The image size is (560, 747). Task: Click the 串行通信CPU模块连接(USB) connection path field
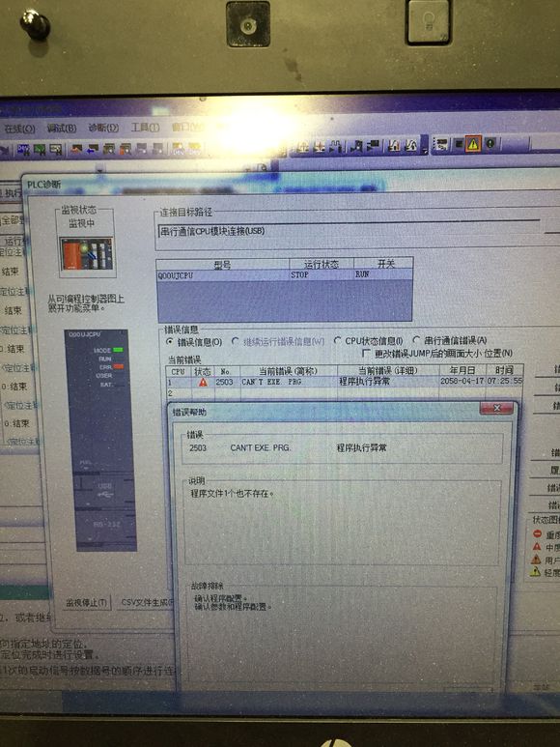(x=349, y=231)
